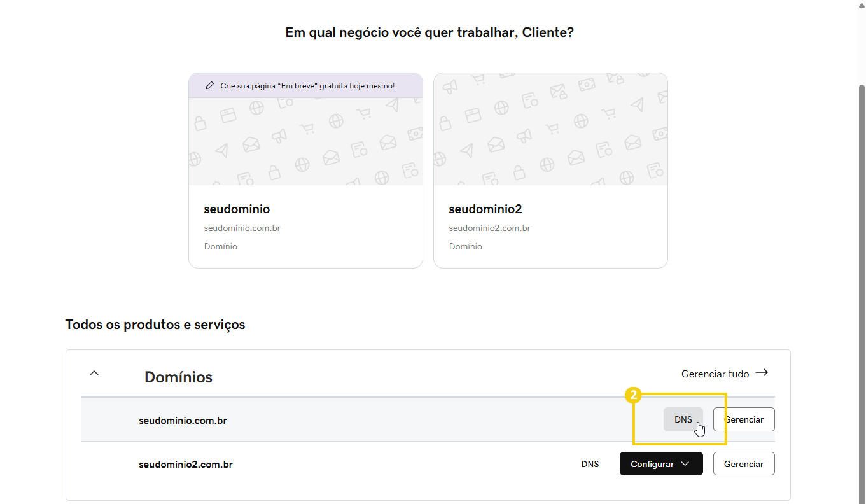Select the seudominio business card
866x504 pixels.
coord(305,170)
